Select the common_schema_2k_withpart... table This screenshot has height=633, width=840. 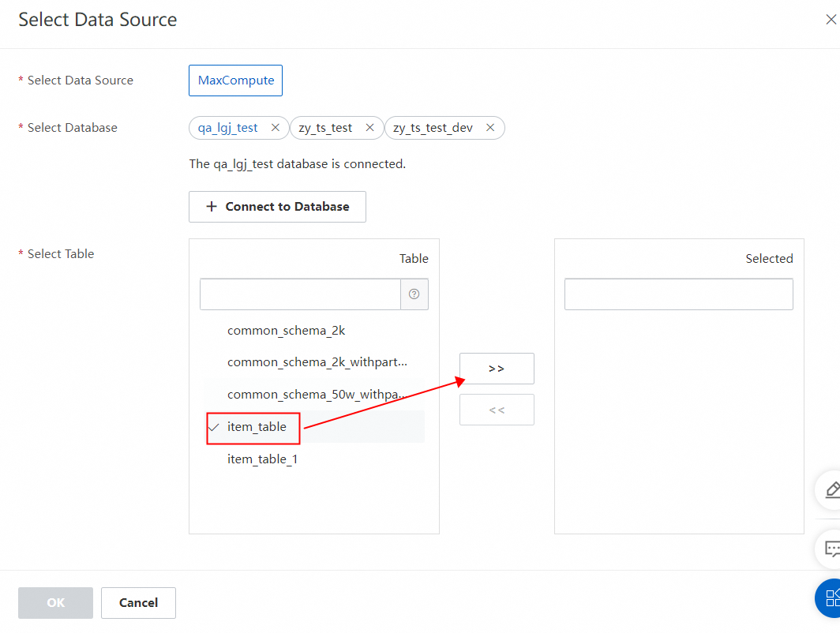click(317, 362)
